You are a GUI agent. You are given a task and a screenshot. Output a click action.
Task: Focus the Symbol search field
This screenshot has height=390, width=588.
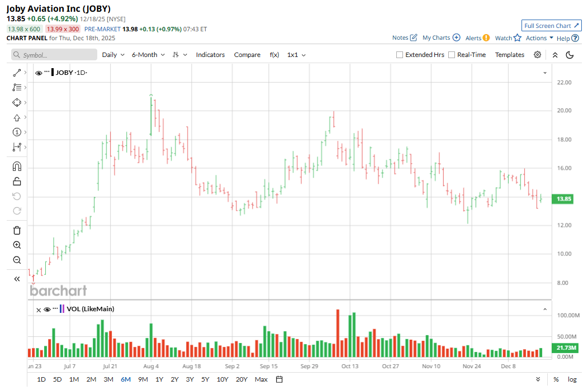point(54,55)
